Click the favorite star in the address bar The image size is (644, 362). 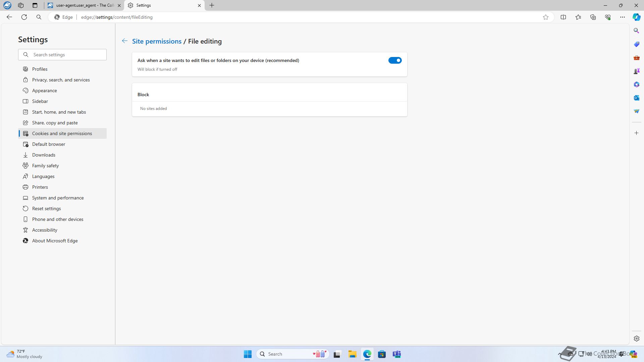(546, 17)
